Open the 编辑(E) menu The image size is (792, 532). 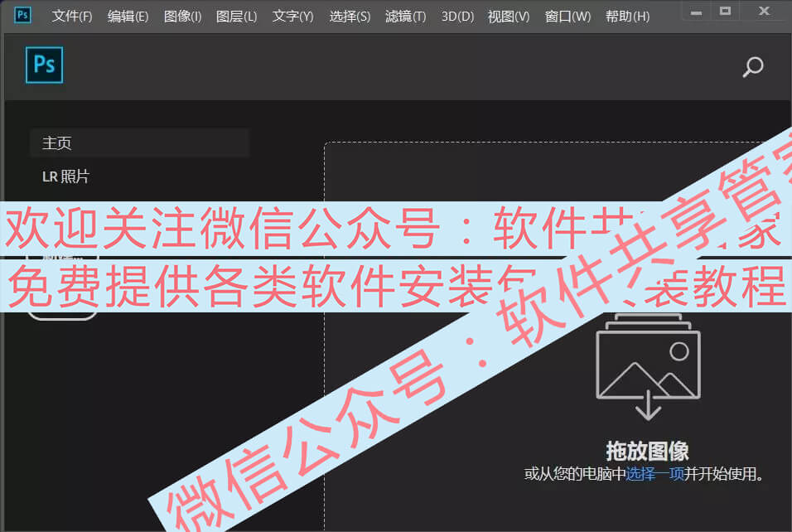[128, 17]
